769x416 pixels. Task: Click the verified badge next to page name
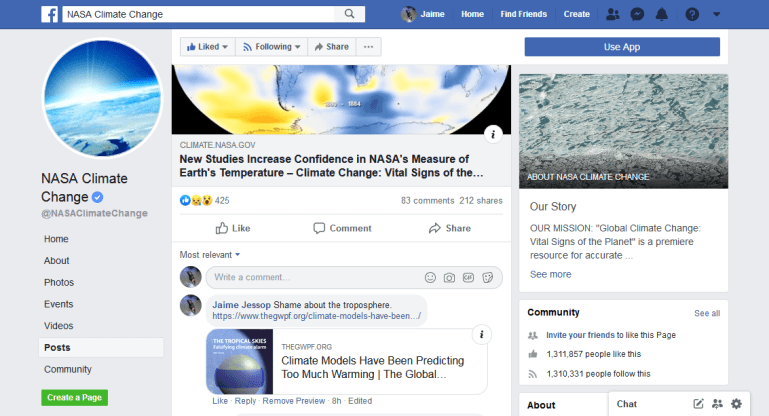pyautogui.click(x=98, y=197)
